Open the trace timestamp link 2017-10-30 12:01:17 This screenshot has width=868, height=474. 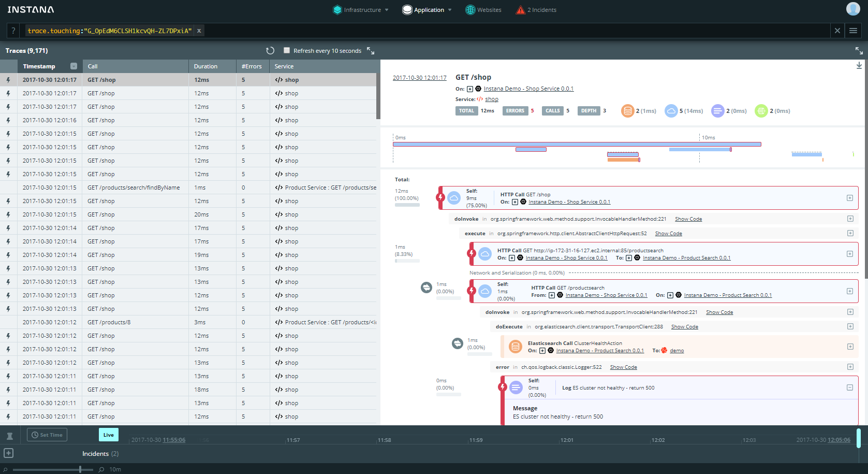(x=419, y=78)
